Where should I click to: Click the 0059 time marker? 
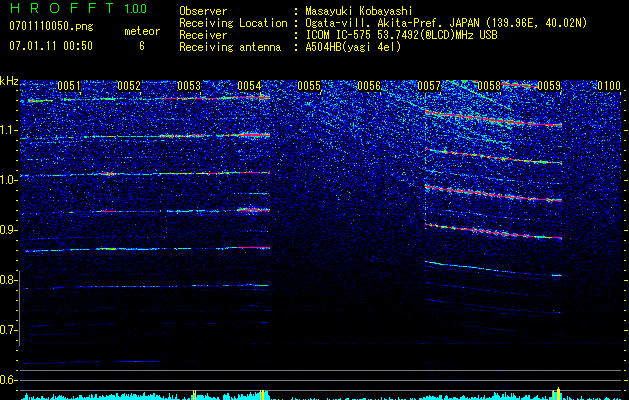[x=549, y=86]
